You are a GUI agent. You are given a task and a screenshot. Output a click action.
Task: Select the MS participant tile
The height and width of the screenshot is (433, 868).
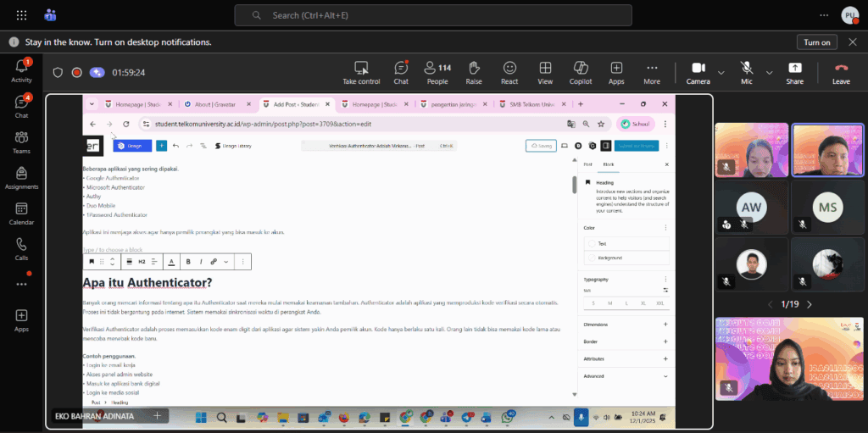tap(827, 207)
